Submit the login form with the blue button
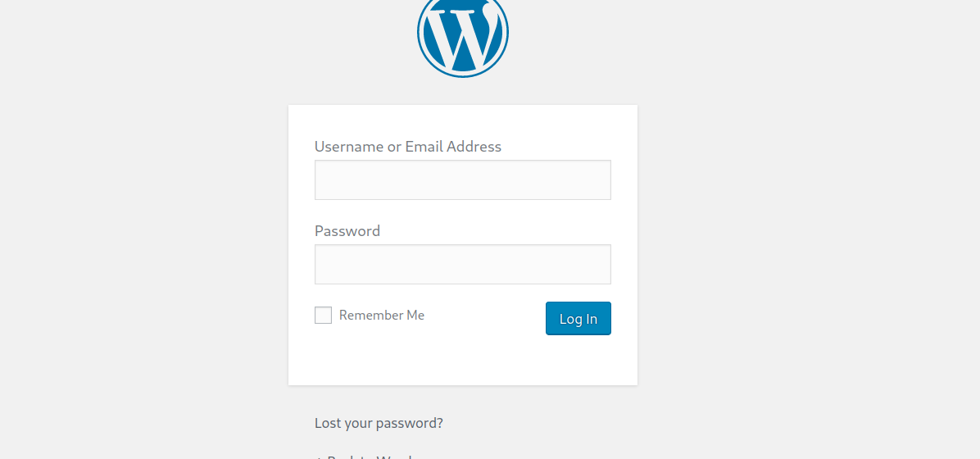The height and width of the screenshot is (459, 980). click(x=578, y=319)
